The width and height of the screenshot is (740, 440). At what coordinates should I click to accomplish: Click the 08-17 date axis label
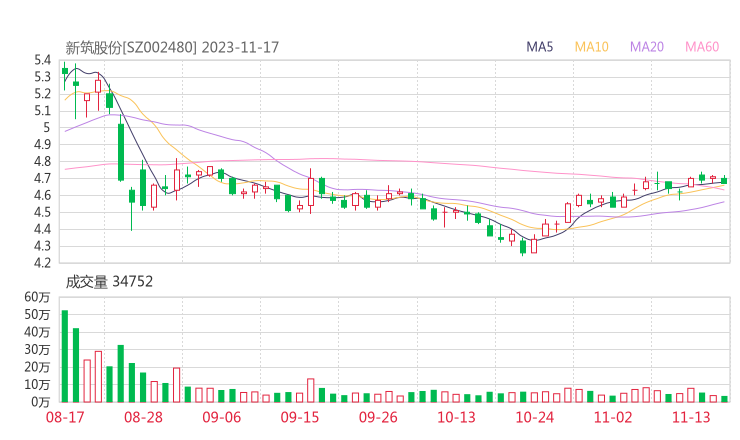[65, 417]
